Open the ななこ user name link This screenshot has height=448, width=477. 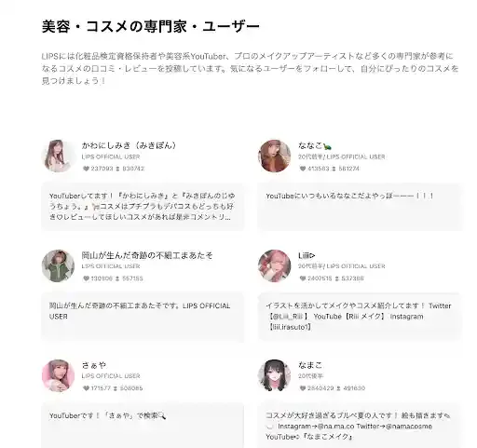[x=315, y=145]
